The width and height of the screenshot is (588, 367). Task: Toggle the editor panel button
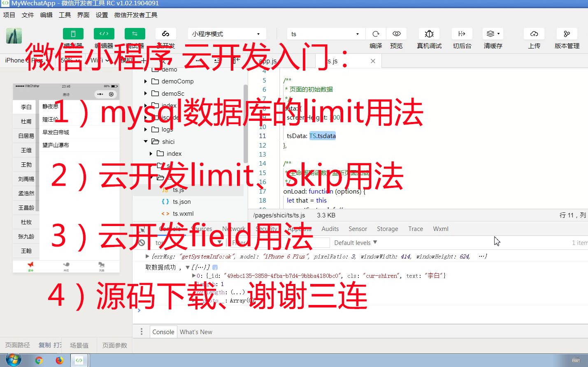[104, 34]
